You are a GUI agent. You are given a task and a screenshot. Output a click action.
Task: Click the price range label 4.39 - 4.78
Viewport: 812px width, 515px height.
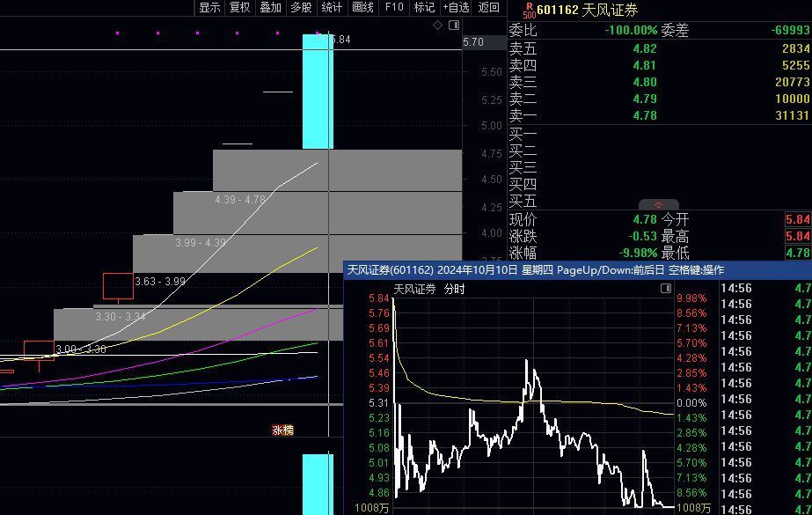(x=240, y=200)
